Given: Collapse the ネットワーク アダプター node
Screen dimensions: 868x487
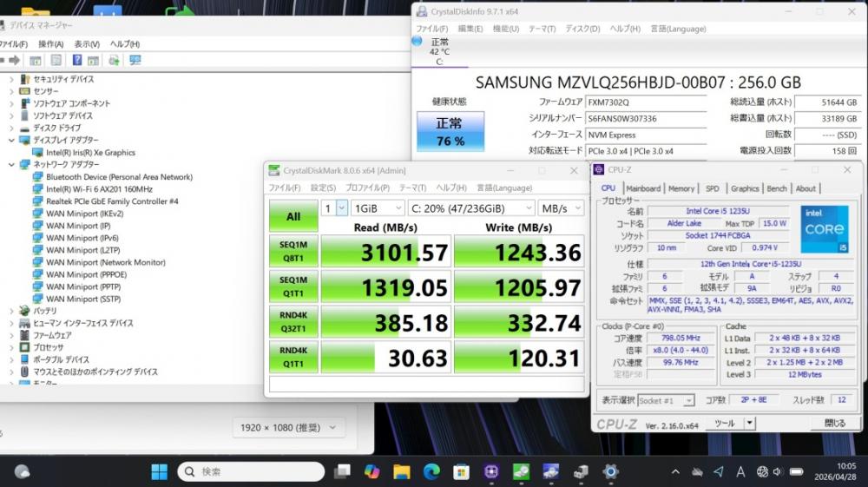Looking at the screenshot, I should pyautogui.click(x=11, y=165).
